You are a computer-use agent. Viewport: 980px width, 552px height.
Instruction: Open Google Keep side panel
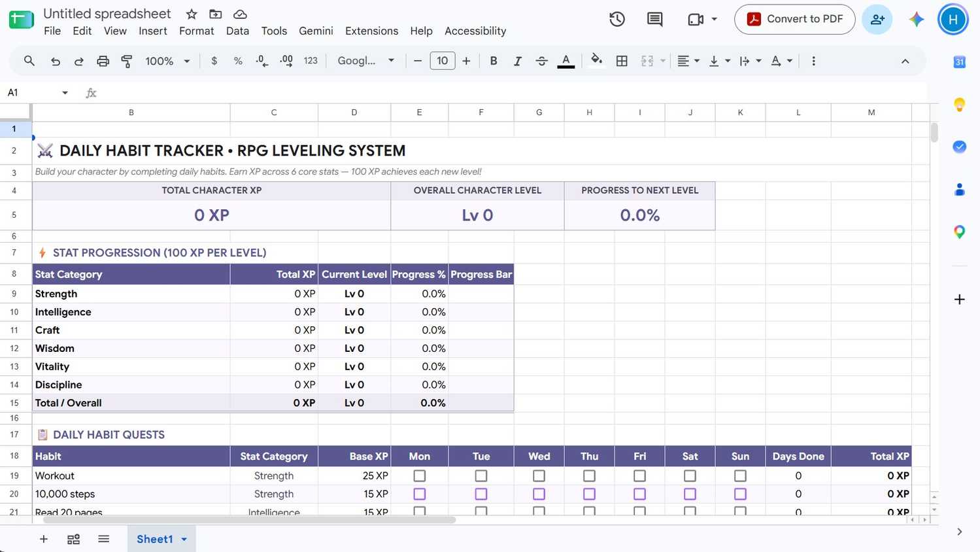pyautogui.click(x=959, y=104)
